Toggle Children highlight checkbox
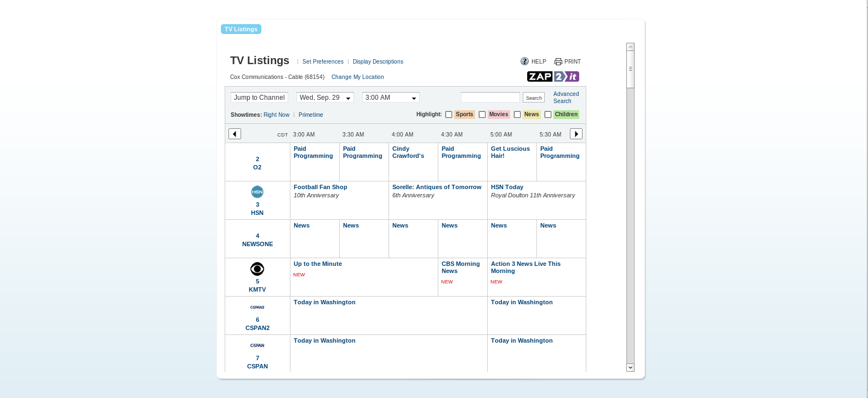The height and width of the screenshot is (398, 868). coord(548,115)
